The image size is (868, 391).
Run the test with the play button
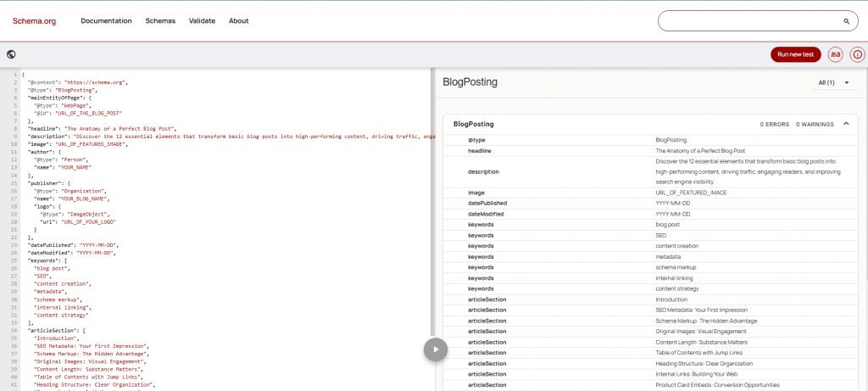pyautogui.click(x=436, y=349)
